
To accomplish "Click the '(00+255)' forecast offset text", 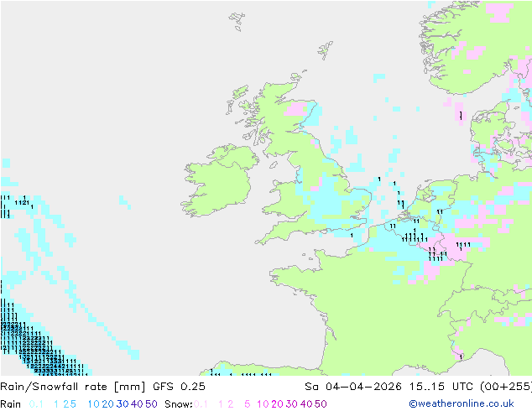I will [x=506, y=387].
